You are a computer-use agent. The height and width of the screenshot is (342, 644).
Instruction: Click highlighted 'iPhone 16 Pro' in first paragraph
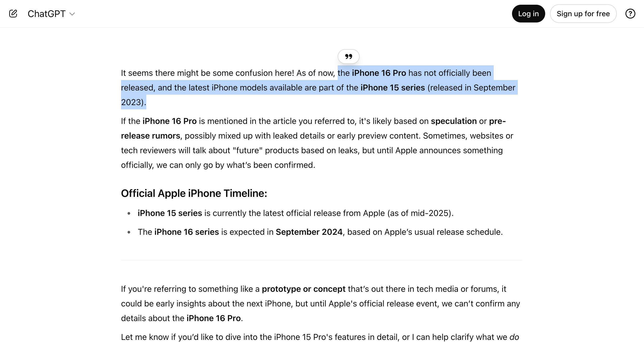tap(379, 73)
